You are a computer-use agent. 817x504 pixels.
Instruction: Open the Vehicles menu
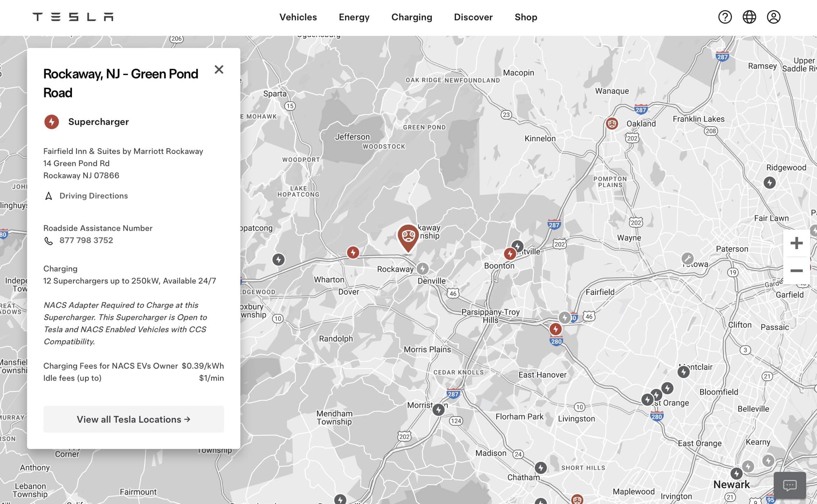click(x=298, y=17)
